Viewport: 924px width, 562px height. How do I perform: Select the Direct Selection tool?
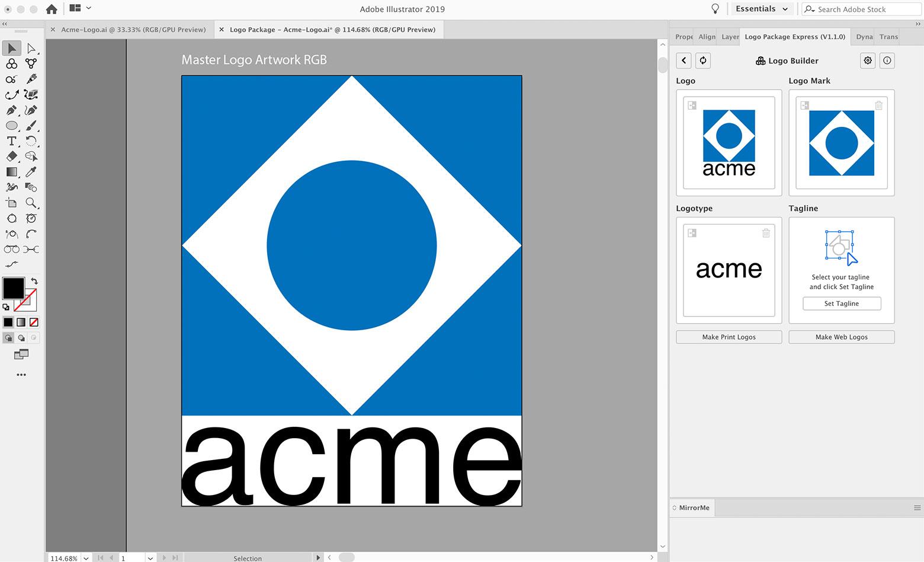pos(31,48)
